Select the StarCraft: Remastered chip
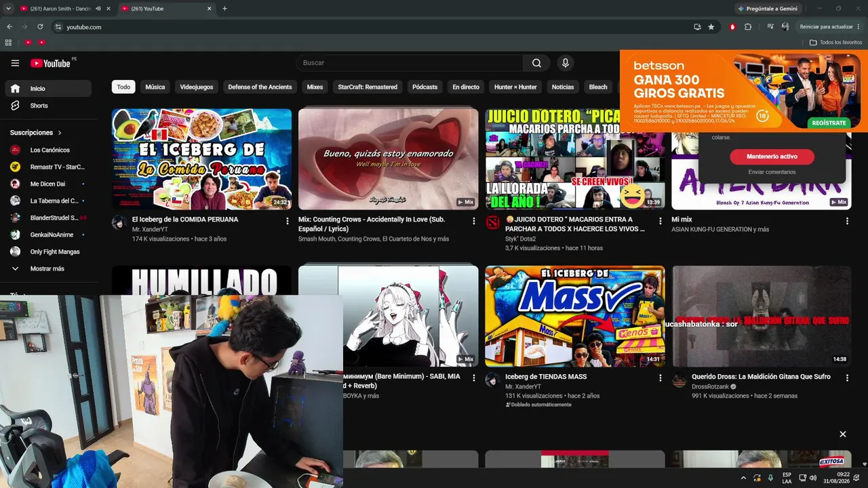Viewport: 868px width, 488px height. (x=368, y=87)
